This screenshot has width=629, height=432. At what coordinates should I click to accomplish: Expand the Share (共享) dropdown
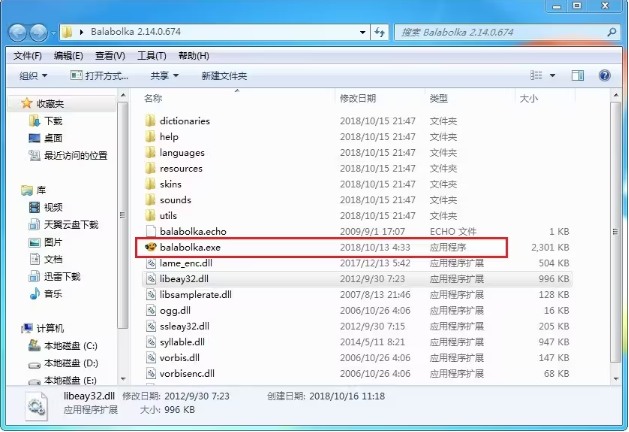164,75
